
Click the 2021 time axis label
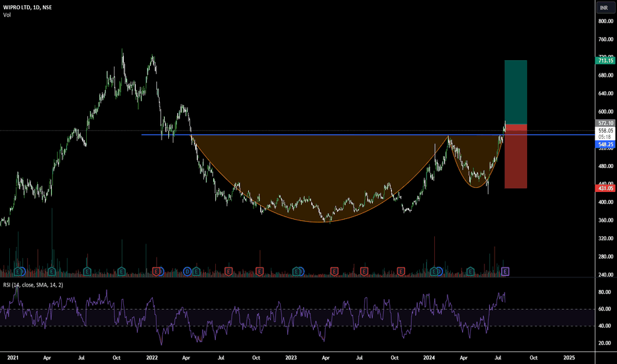click(x=13, y=357)
